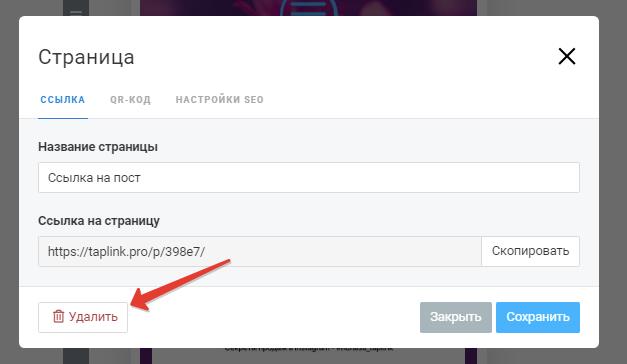
Task: Copy the page link with Скопировать
Action: (x=530, y=252)
